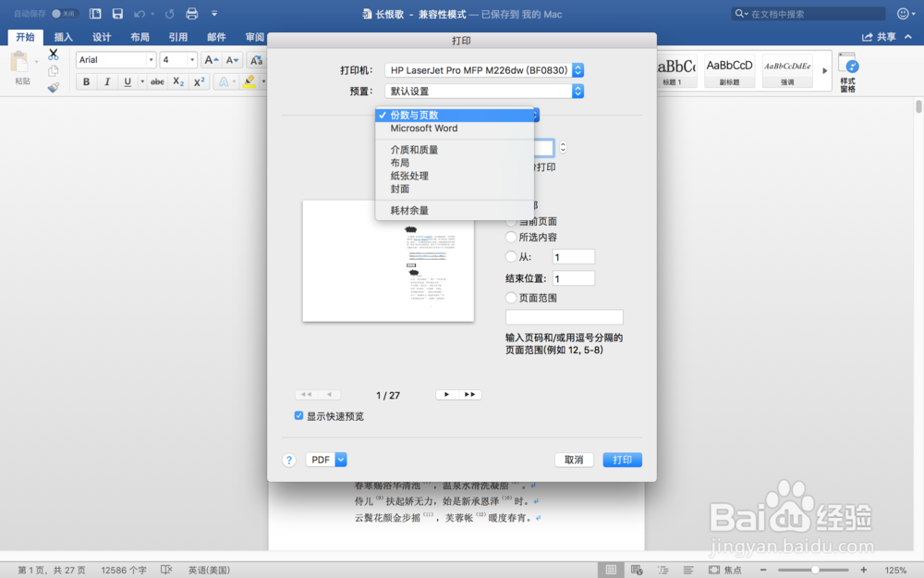Screen dimensions: 924x578
Task: Click the Undo arrow icon
Action: tap(140, 14)
